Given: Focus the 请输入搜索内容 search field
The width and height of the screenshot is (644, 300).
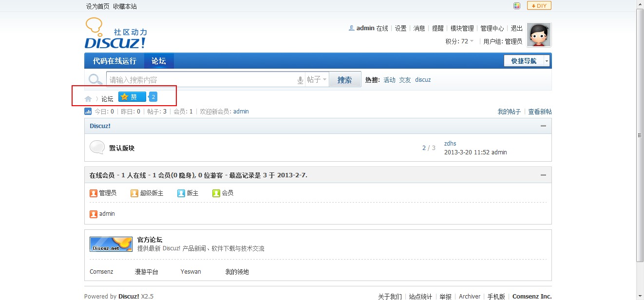Looking at the screenshot, I should click(x=202, y=80).
